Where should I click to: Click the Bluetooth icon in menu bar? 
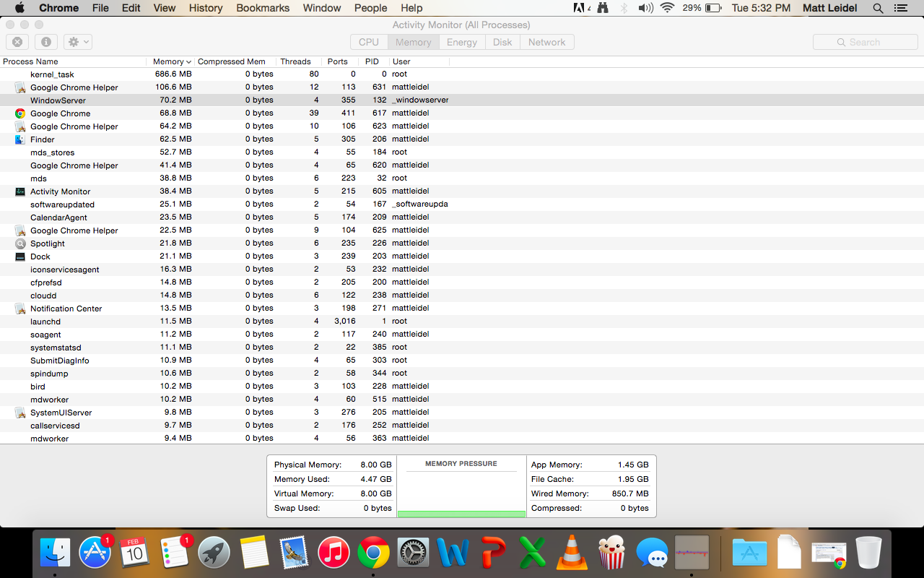(x=624, y=8)
